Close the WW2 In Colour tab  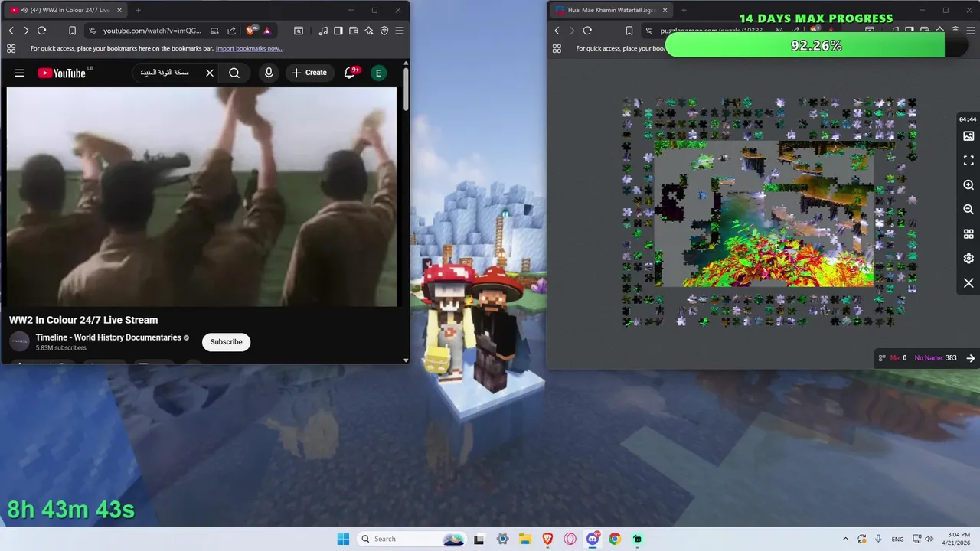tap(119, 10)
